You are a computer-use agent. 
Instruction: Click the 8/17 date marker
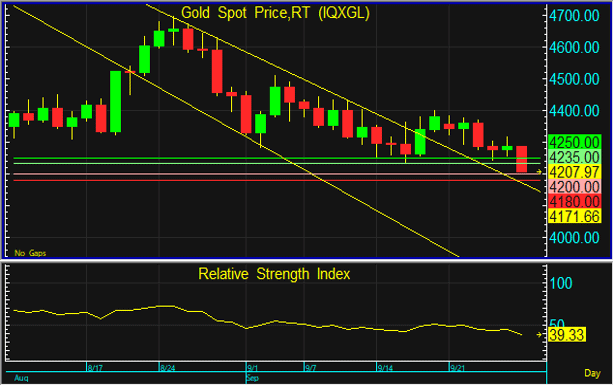click(x=95, y=368)
